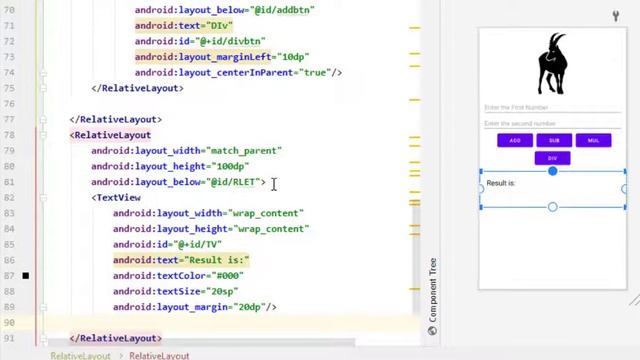Click the ADD button in the preview
The image size is (640, 360).
[x=515, y=140]
